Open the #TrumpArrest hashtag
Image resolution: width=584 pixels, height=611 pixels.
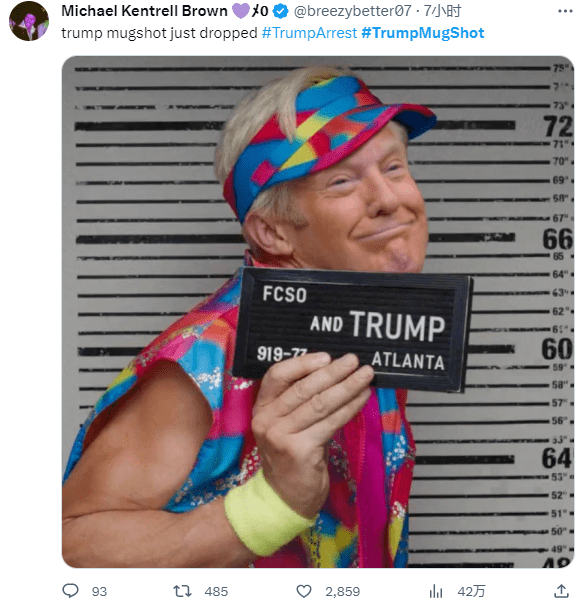309,33
